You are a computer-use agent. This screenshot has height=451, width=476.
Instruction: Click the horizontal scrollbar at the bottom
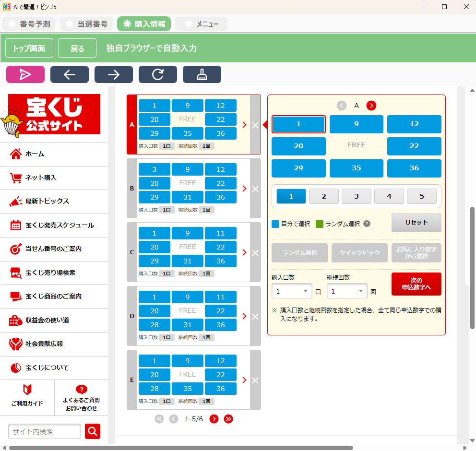tap(181, 448)
